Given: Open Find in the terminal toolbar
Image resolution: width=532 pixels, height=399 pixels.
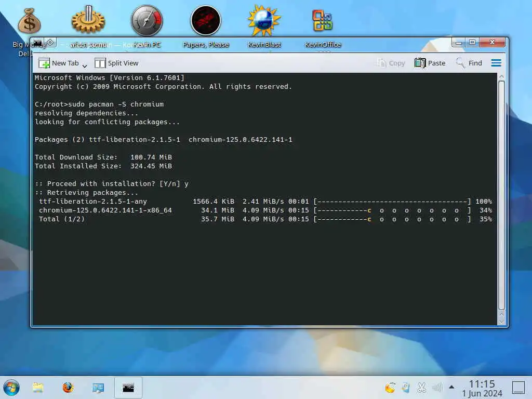Looking at the screenshot, I should click(469, 63).
